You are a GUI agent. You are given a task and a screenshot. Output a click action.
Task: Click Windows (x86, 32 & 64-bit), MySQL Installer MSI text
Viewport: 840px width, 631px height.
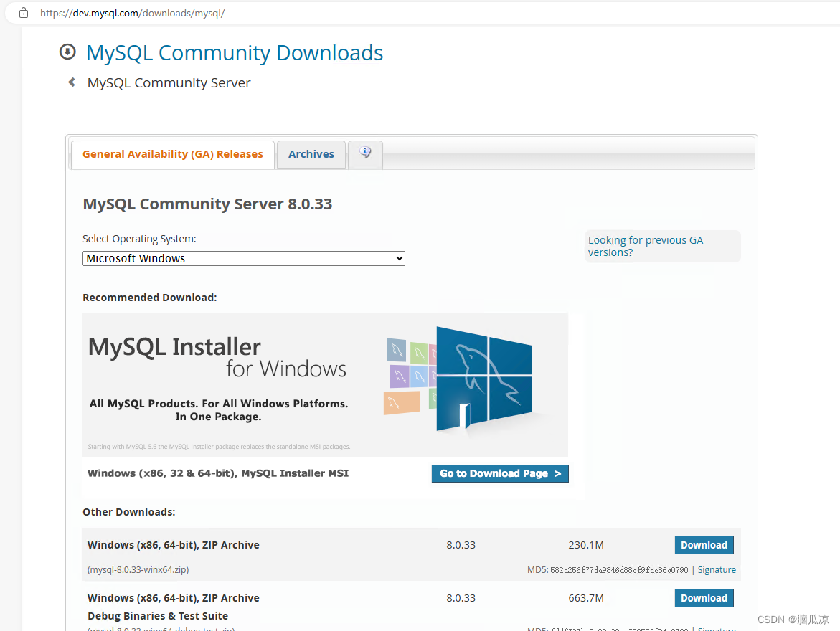pyautogui.click(x=218, y=473)
